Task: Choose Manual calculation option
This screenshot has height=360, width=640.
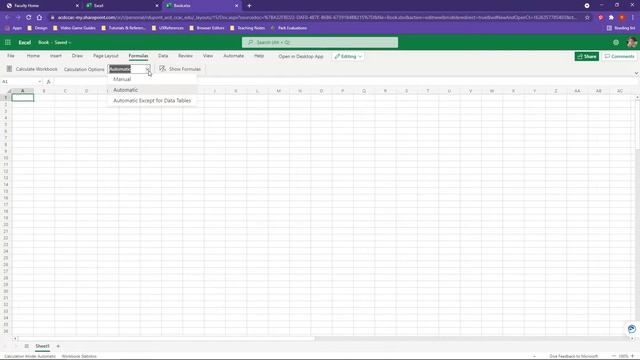Action: (x=152, y=79)
